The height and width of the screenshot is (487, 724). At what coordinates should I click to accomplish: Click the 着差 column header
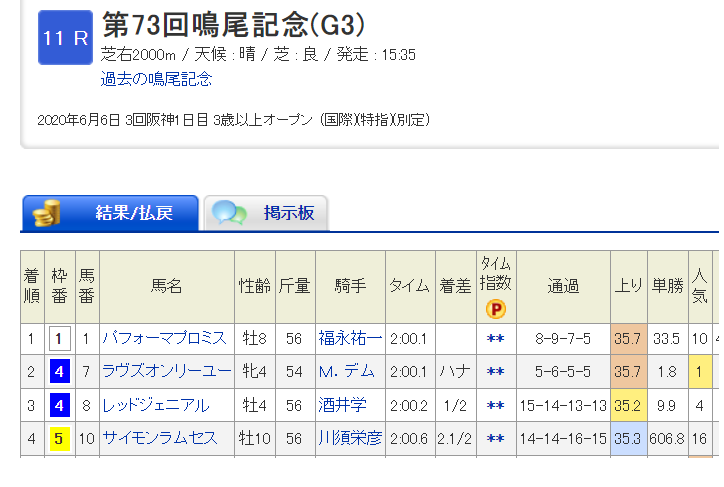tap(455, 286)
